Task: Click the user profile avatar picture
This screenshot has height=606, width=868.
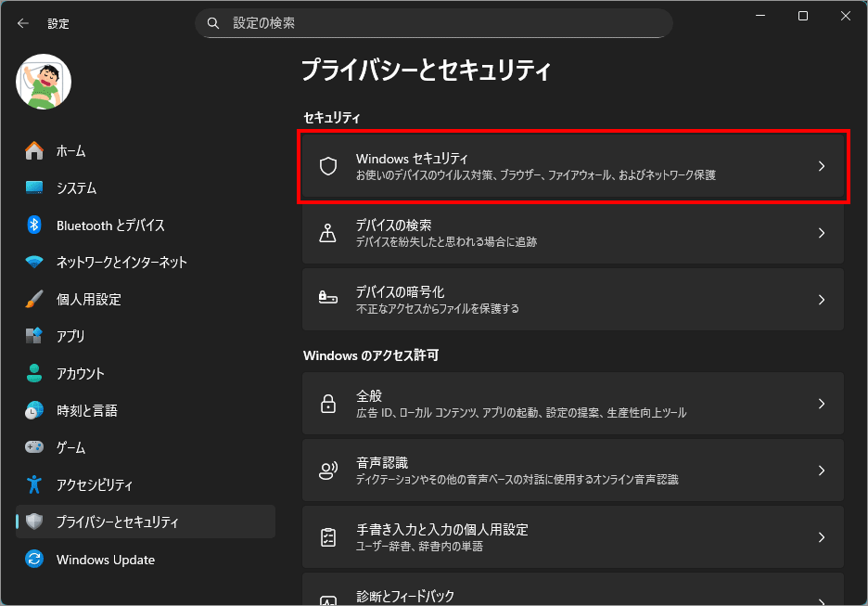Action: pos(44,81)
